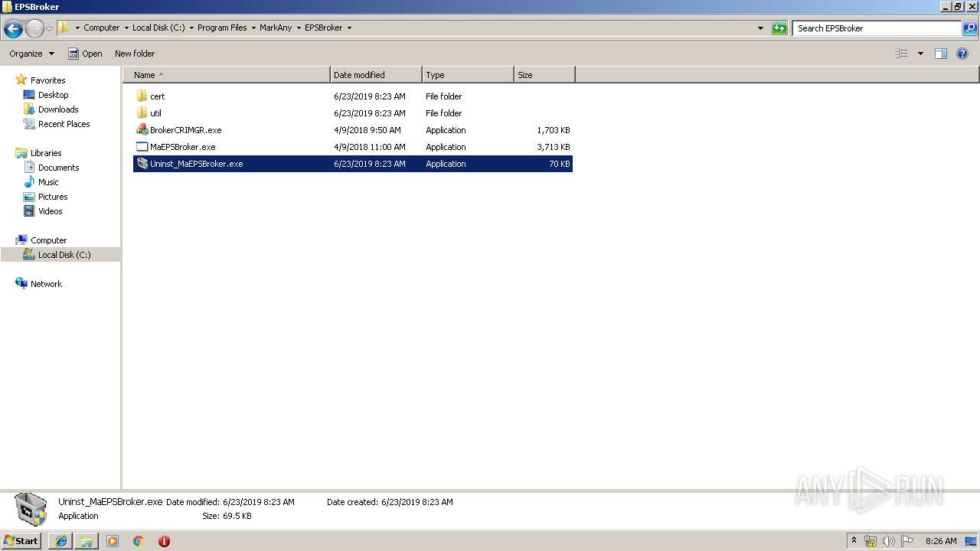The width and height of the screenshot is (980, 551).
Task: Select Local Disk (C:) in sidebar
Action: [x=64, y=255]
